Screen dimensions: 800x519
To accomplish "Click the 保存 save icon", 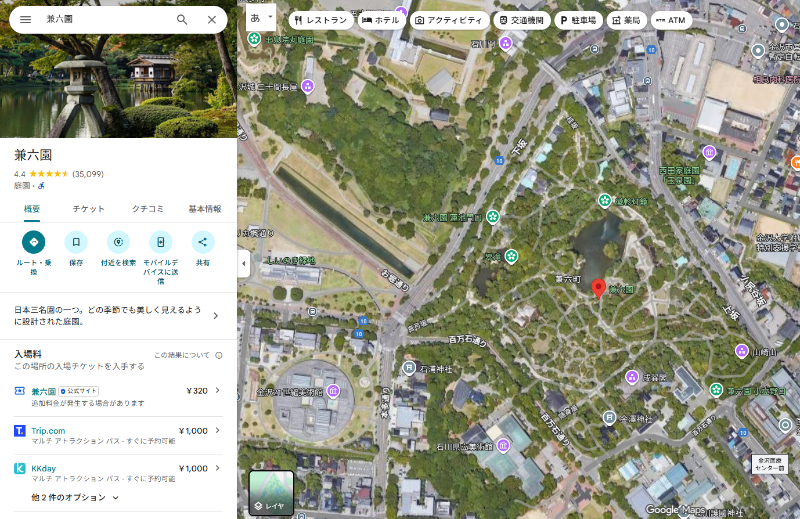I will (x=76, y=241).
